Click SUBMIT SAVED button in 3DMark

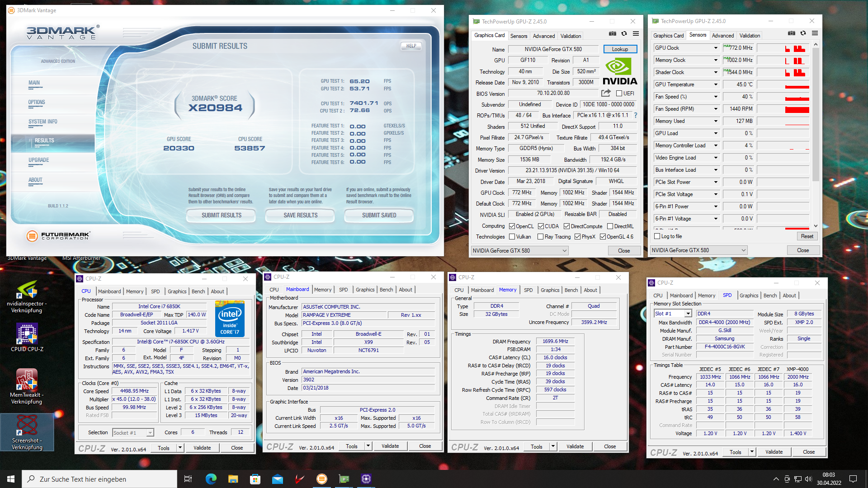(x=379, y=216)
